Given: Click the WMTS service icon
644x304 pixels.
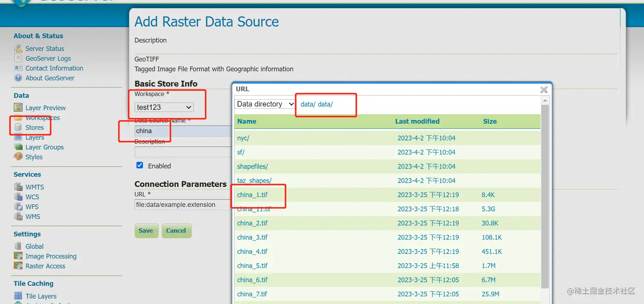Looking at the screenshot, I should 18,187.
